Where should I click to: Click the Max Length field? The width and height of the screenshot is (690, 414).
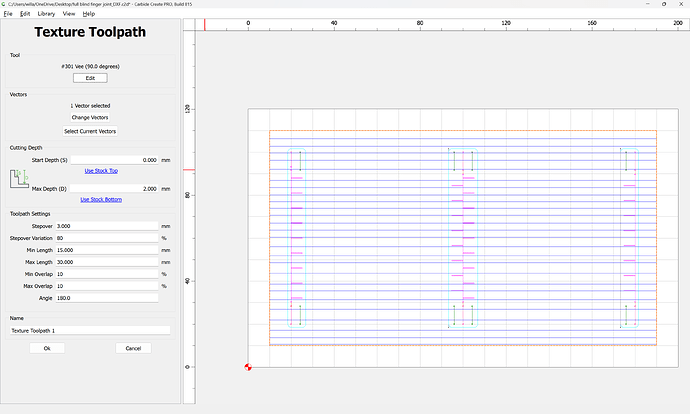pyautogui.click(x=106, y=262)
